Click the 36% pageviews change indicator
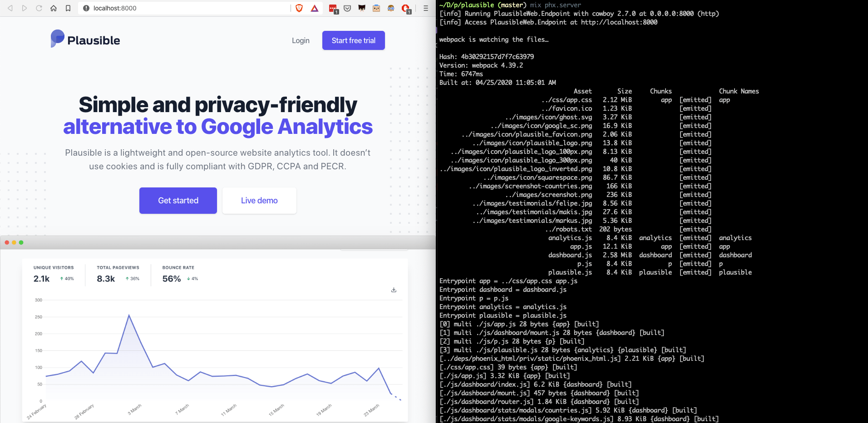 pyautogui.click(x=133, y=279)
